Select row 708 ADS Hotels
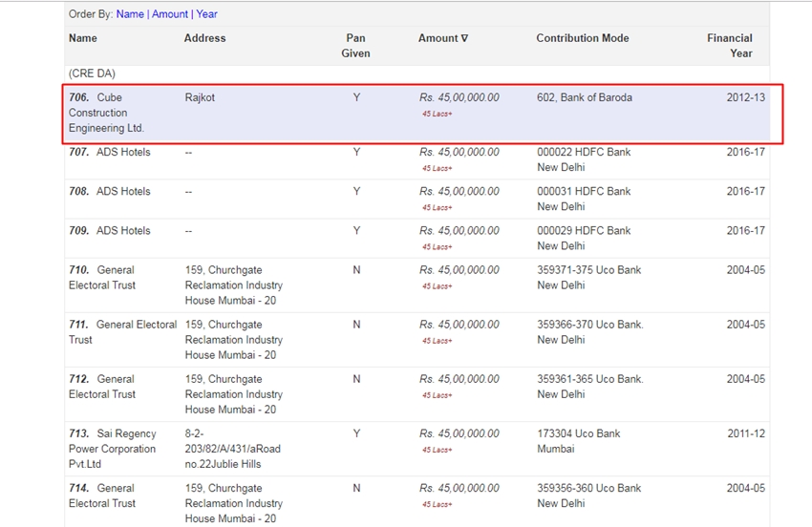Image resolution: width=812 pixels, height=527 pixels. point(122,191)
